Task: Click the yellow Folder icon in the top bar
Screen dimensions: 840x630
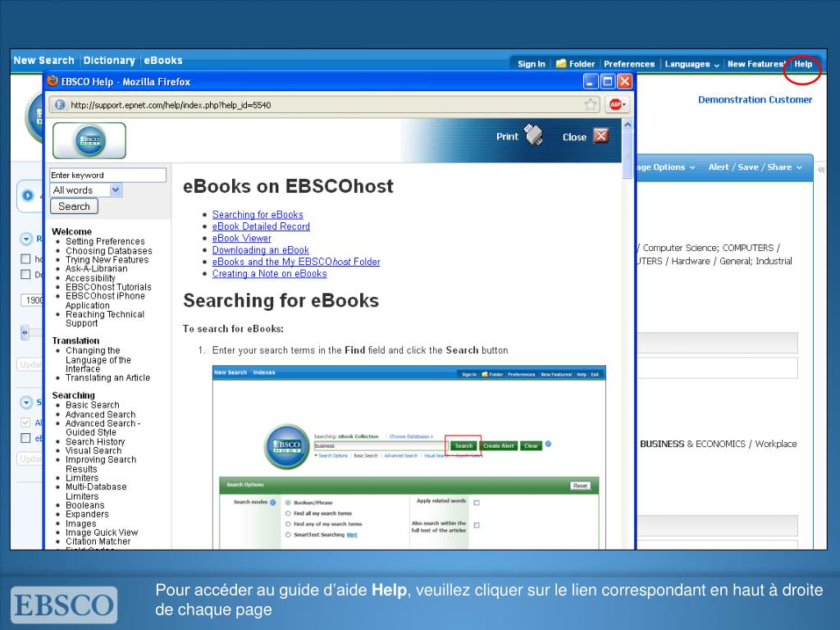Action: click(561, 64)
